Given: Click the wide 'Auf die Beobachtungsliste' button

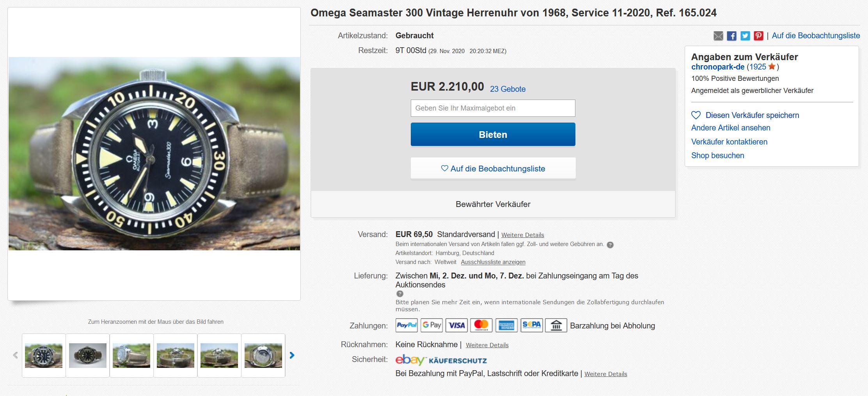Looking at the screenshot, I should tap(493, 169).
